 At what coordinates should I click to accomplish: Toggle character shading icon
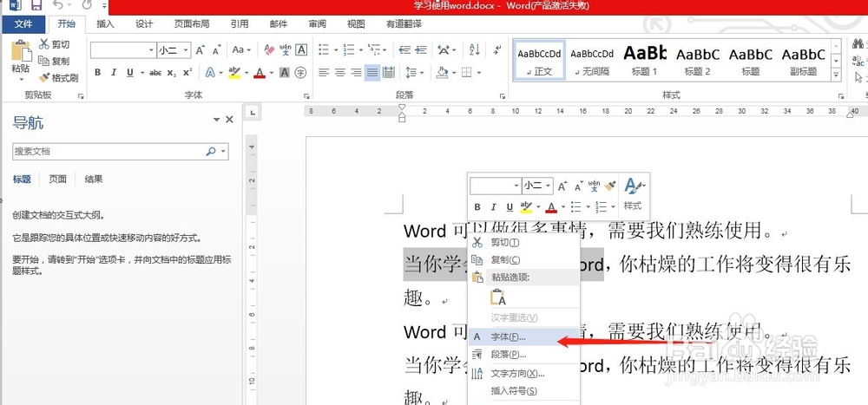coord(285,73)
